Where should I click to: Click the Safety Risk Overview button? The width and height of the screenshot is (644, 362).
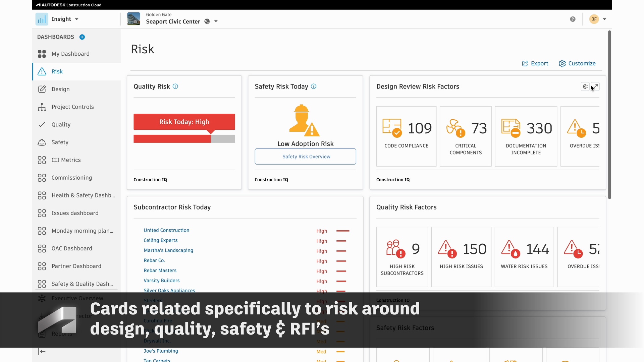[x=305, y=157]
